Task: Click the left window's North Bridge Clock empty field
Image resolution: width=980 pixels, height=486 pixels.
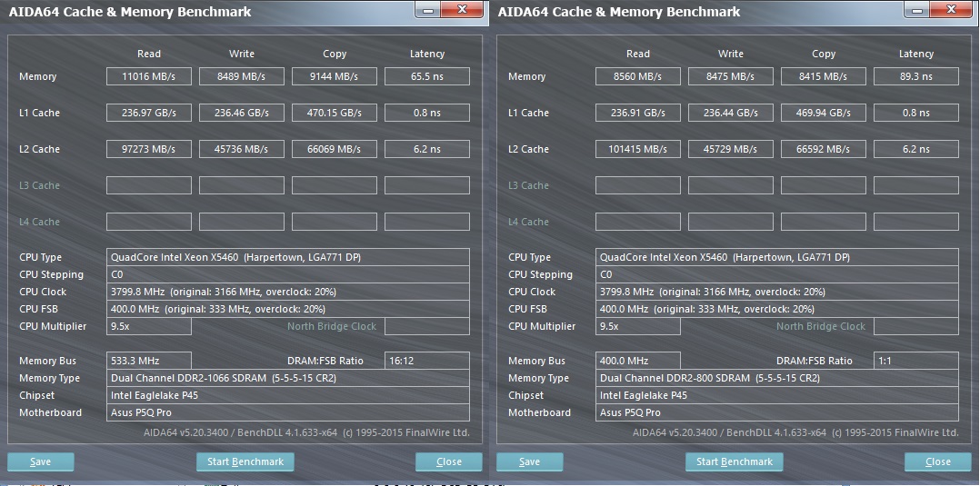Action: pos(427,326)
